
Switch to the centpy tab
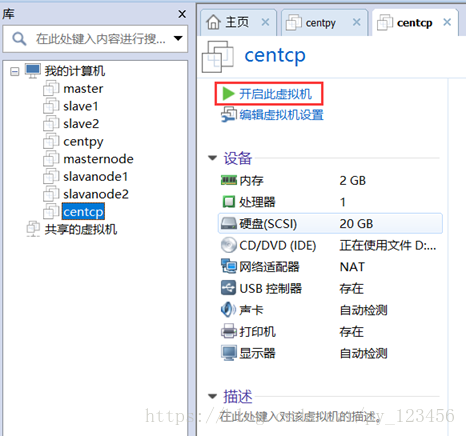(325, 23)
